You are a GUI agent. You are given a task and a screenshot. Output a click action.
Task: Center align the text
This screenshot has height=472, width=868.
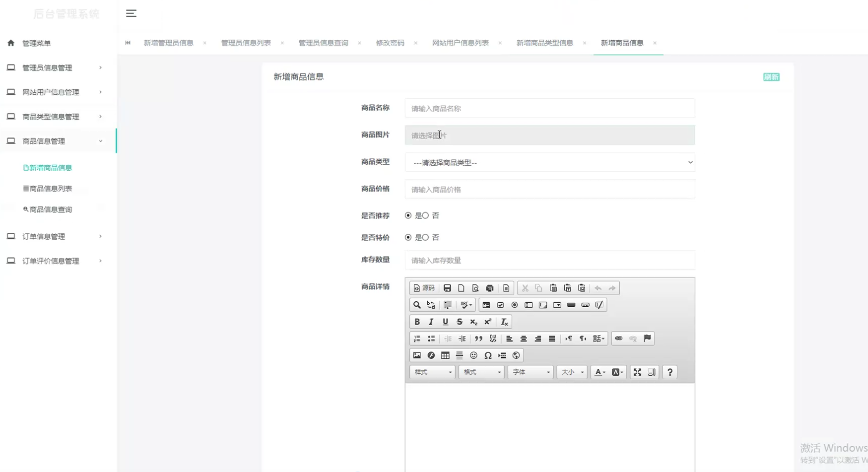point(523,338)
